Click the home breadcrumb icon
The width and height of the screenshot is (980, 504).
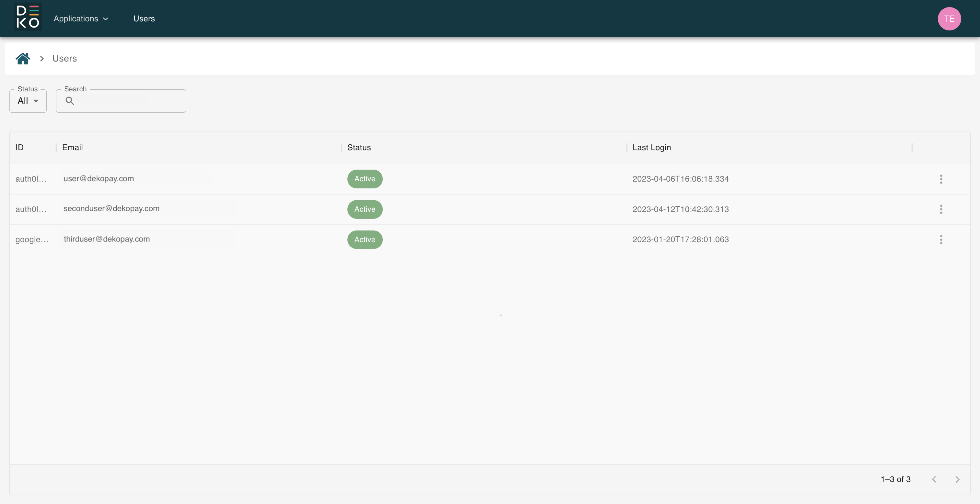(x=23, y=59)
